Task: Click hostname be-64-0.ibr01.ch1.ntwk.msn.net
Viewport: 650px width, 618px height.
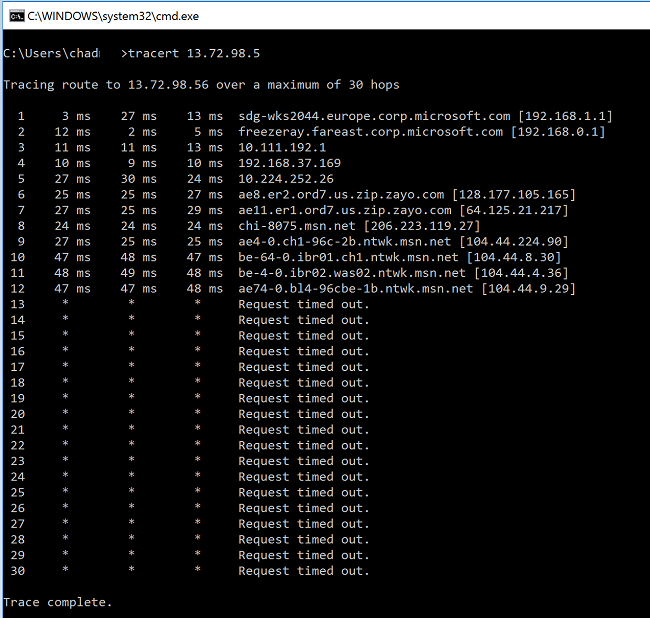Action: pos(348,257)
